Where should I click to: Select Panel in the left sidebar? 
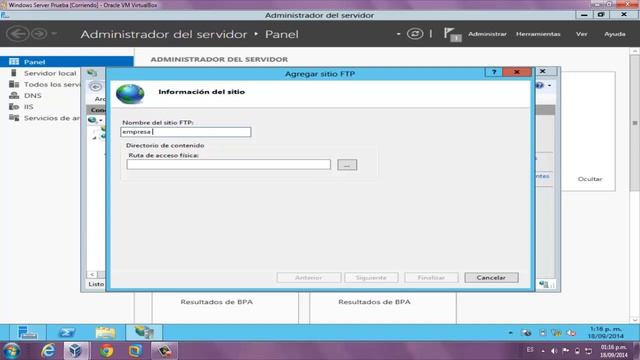tap(67, 62)
